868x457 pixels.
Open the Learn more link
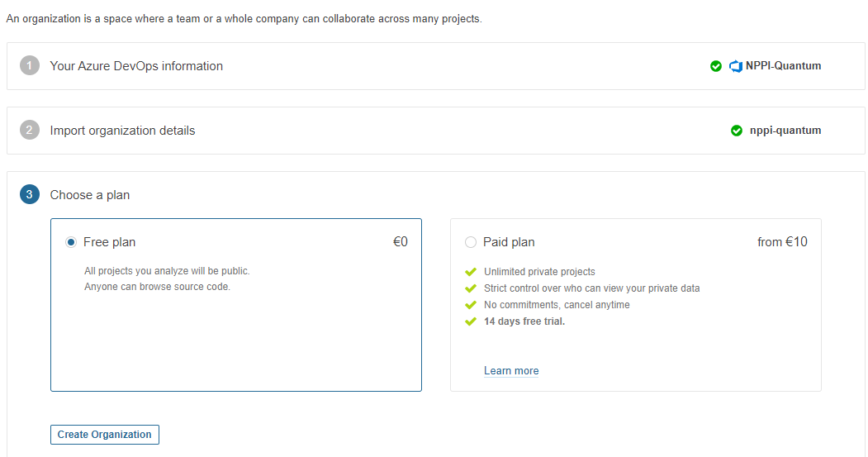click(x=511, y=370)
